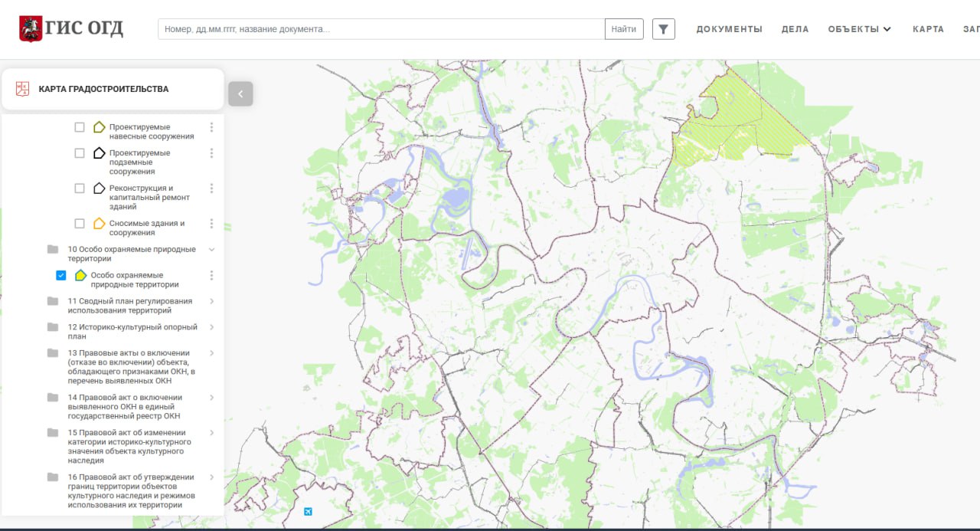The width and height of the screenshot is (980, 531).
Task: Click the ГИС ОГД logo
Action: (71, 29)
